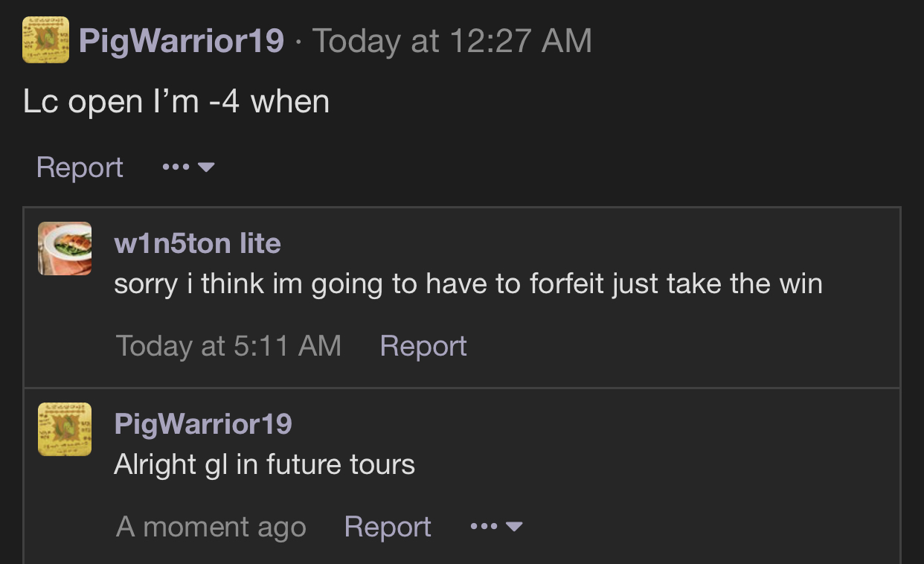
Task: Open w1n5ton lite's profile name link
Action: (197, 243)
